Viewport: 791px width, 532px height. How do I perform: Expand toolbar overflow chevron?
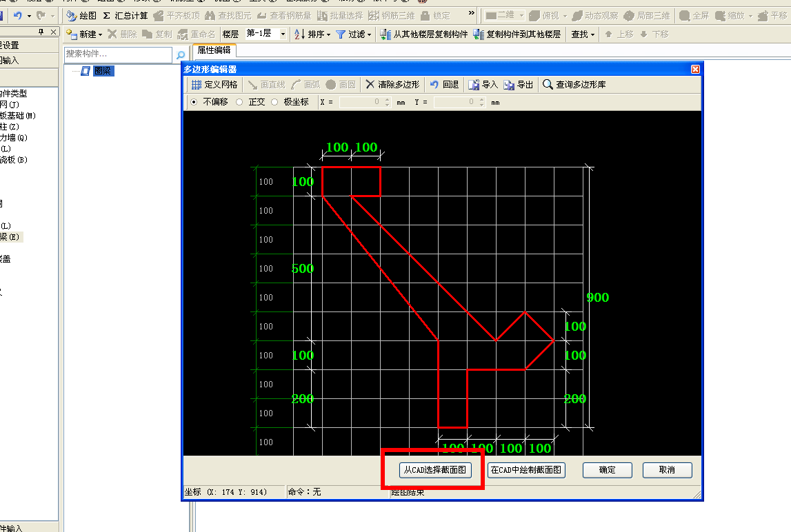coord(471,13)
